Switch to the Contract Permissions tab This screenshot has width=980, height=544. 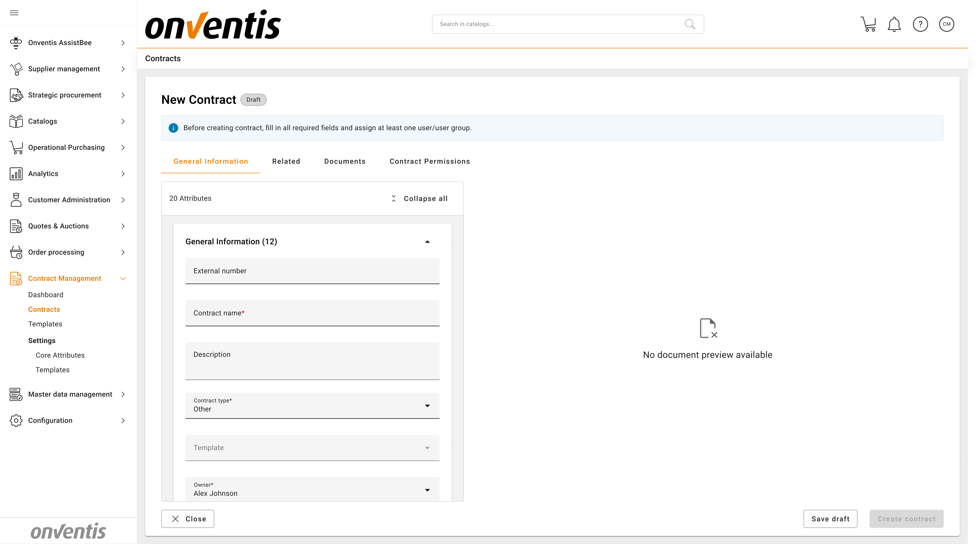(x=430, y=161)
